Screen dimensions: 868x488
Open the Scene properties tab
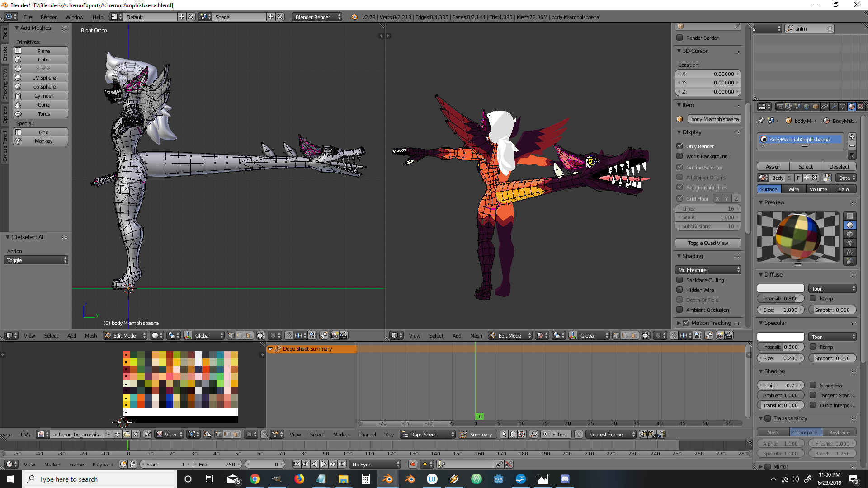(797, 107)
